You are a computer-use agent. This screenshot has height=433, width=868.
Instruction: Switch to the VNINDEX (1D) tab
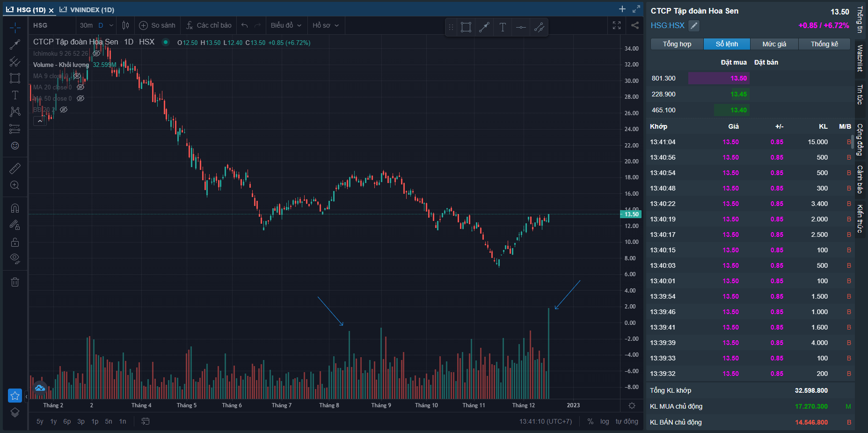(x=88, y=10)
